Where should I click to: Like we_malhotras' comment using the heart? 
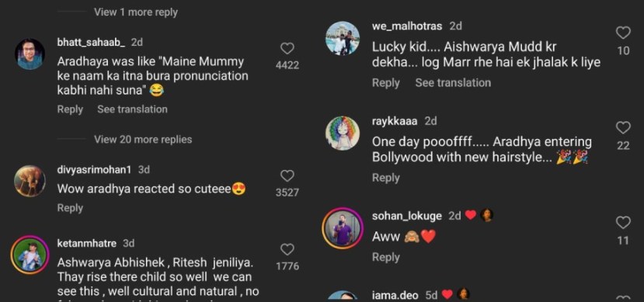[x=623, y=33]
